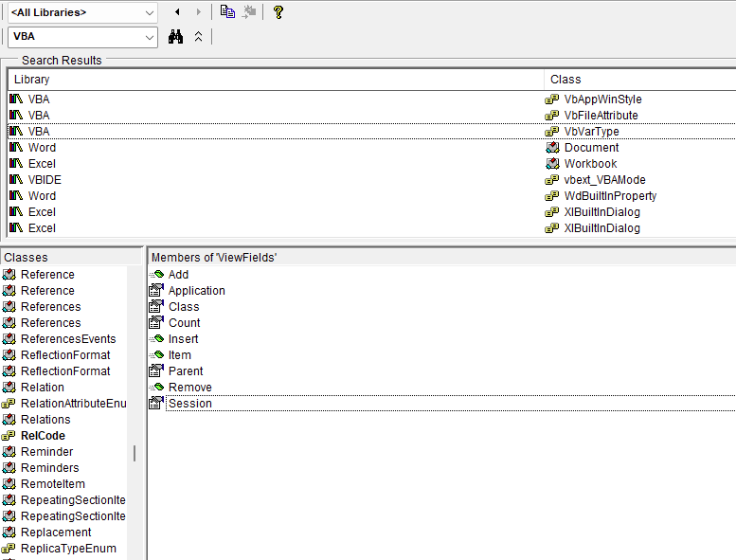Image resolution: width=736 pixels, height=560 pixels.
Task: Click the Go Forward arrow button
Action: click(x=199, y=12)
